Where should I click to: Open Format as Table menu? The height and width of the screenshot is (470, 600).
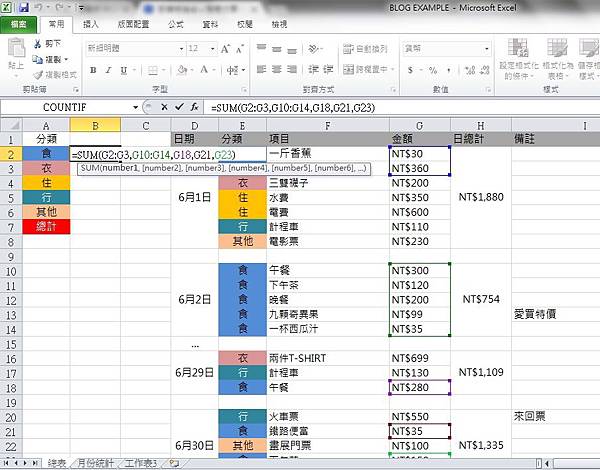(x=557, y=59)
